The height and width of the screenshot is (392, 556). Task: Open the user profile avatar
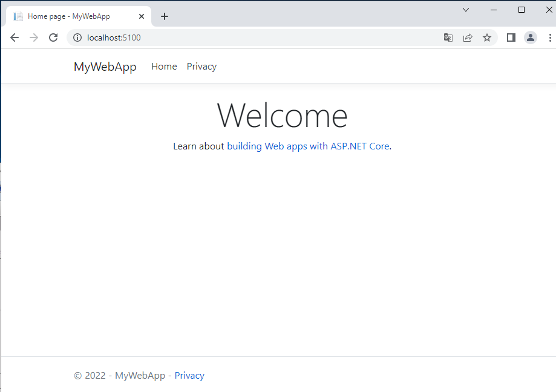[531, 38]
